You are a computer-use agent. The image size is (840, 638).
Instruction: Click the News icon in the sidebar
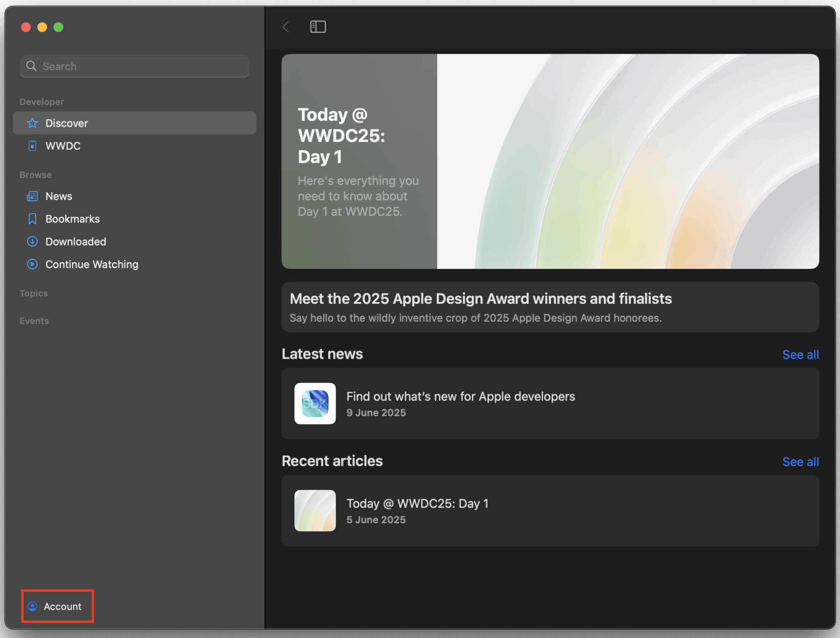tap(32, 196)
